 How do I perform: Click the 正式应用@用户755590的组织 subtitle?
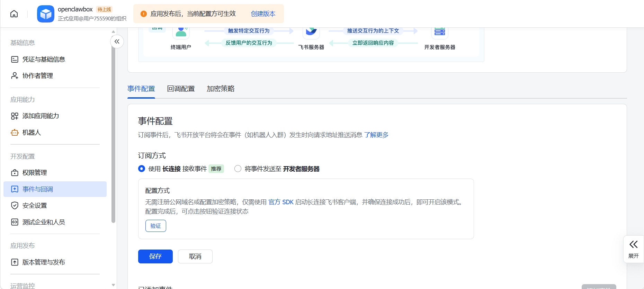click(92, 19)
